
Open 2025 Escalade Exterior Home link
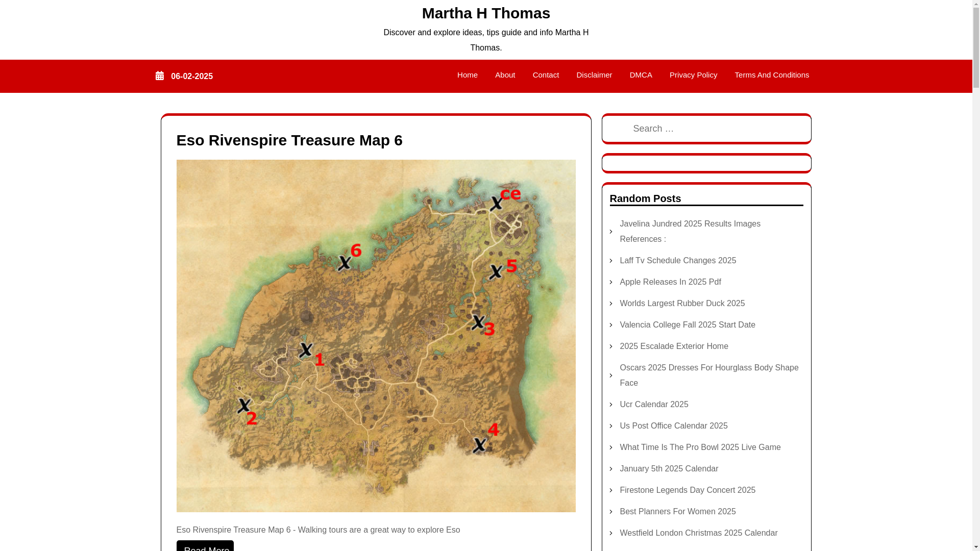674,346
